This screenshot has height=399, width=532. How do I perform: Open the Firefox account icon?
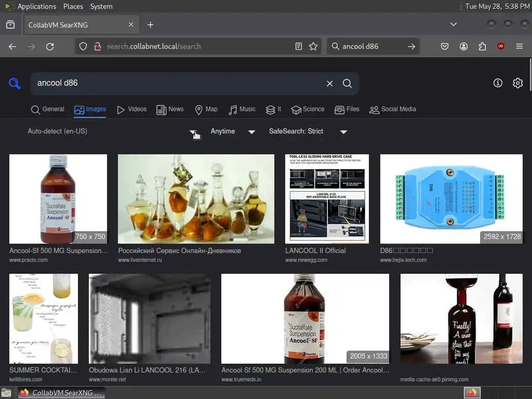pos(463,46)
